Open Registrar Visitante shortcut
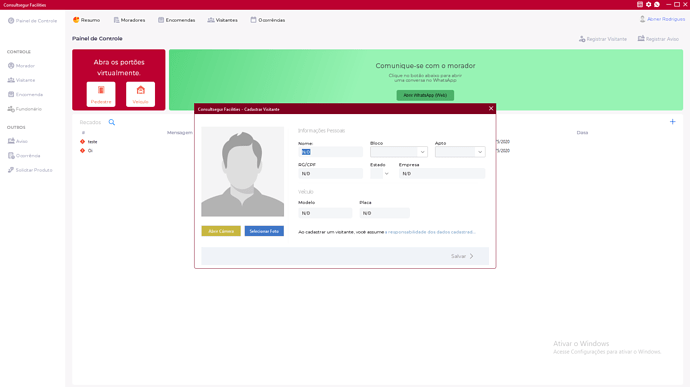This screenshot has width=690, height=387. [x=603, y=39]
